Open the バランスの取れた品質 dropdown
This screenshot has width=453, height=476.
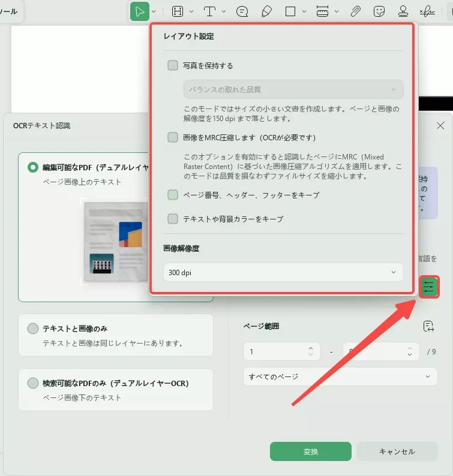pos(293,89)
